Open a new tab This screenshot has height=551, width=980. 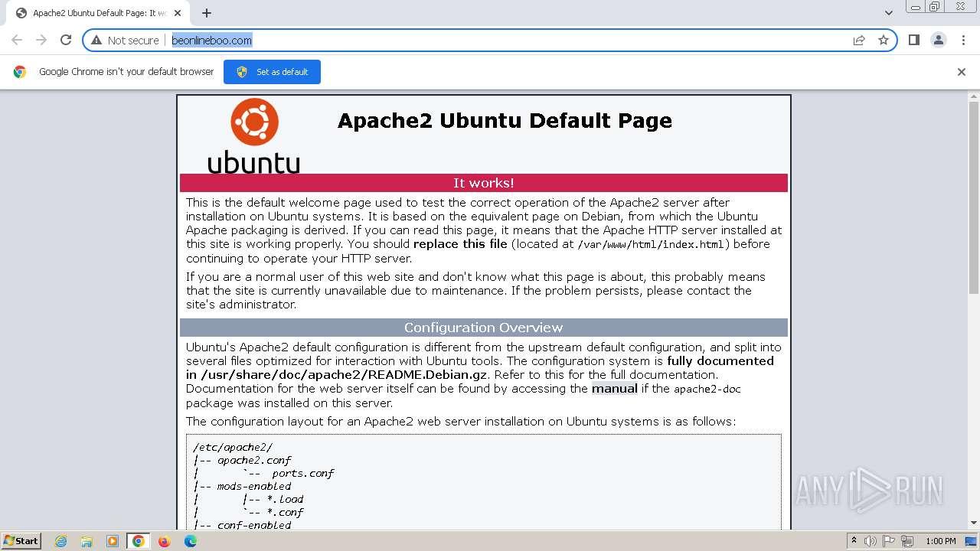coord(206,13)
